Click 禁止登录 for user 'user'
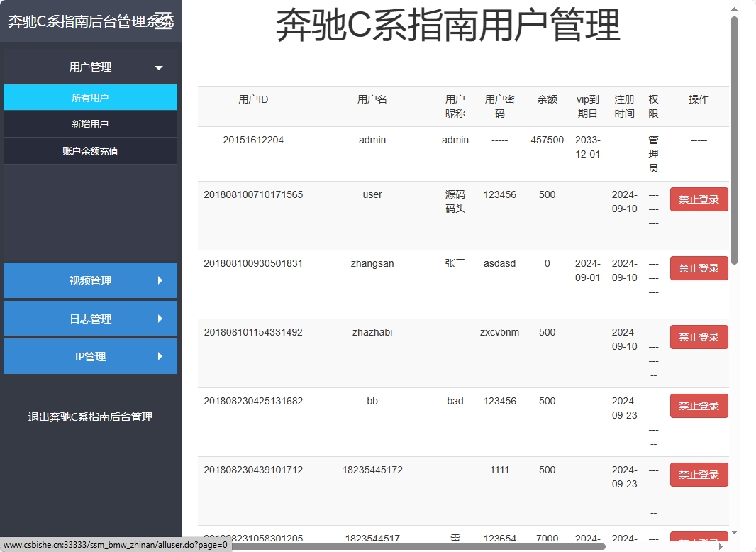 point(699,199)
